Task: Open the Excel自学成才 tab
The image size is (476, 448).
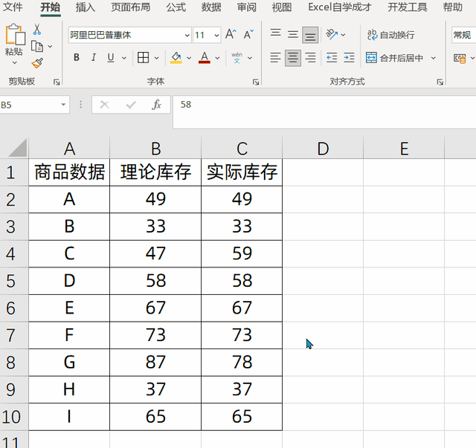Action: click(340, 7)
